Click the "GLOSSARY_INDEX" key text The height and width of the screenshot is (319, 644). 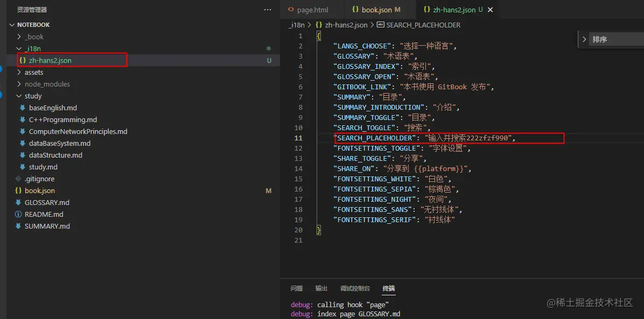tap(366, 67)
